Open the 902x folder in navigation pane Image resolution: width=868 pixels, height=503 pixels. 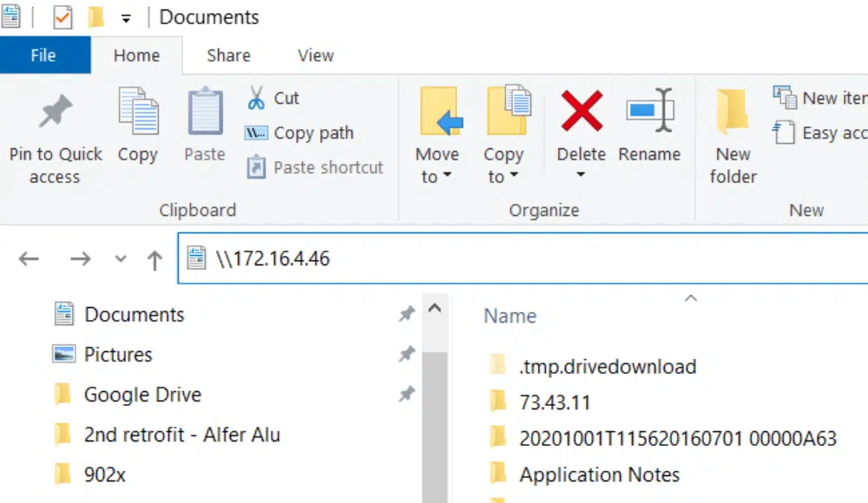[105, 474]
